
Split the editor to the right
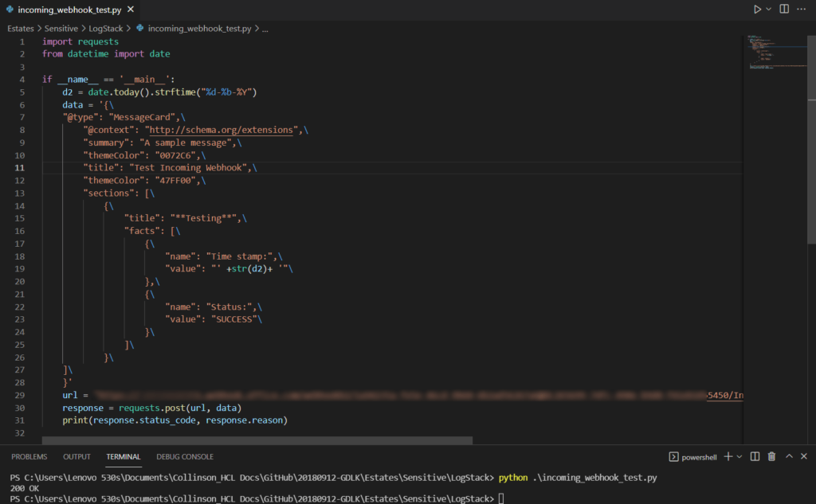click(784, 9)
